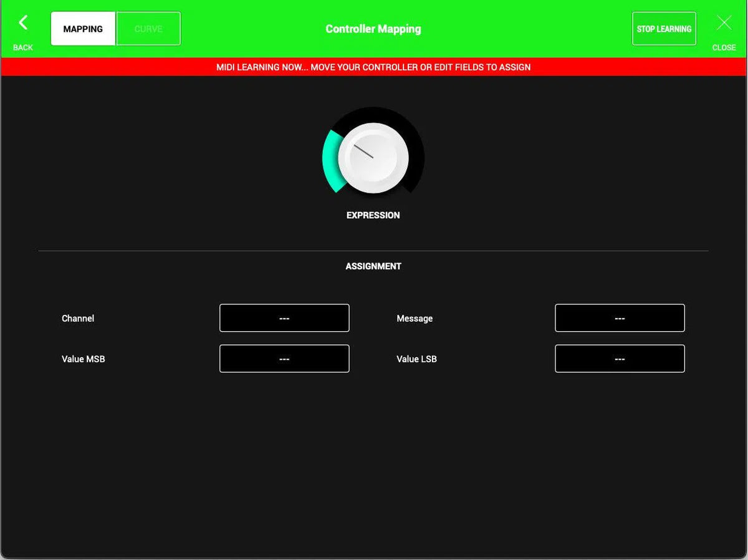
Task: Click the BACK text label
Action: (23, 47)
